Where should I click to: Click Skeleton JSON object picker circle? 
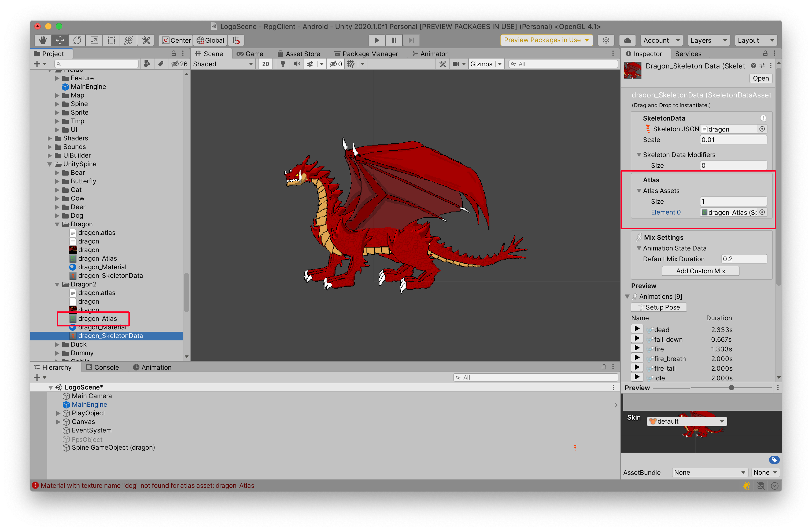[762, 129]
